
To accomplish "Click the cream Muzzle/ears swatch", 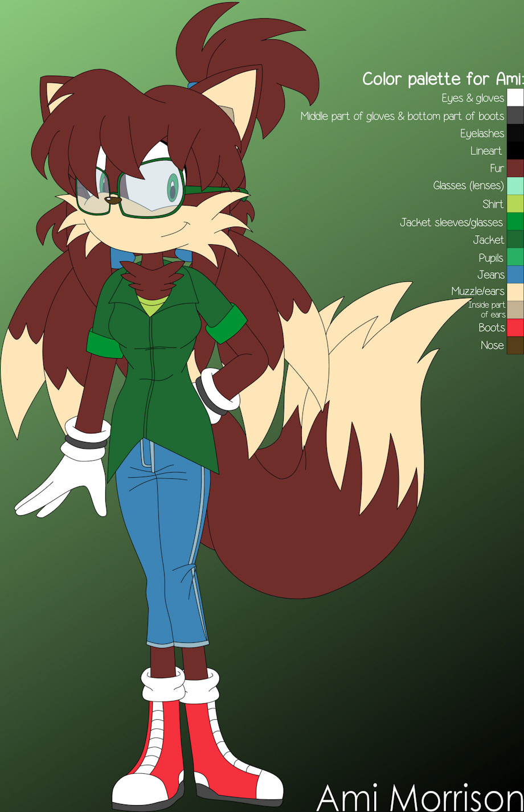I will (515, 292).
